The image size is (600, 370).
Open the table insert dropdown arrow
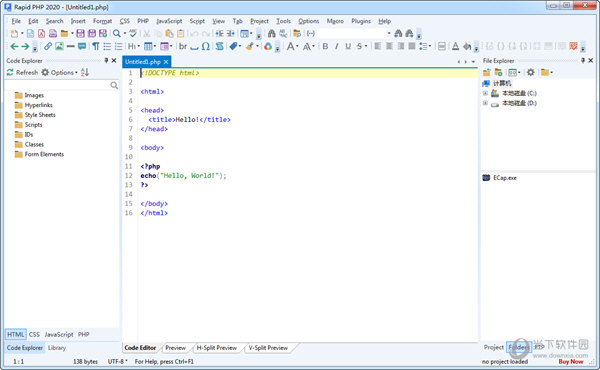(x=155, y=47)
